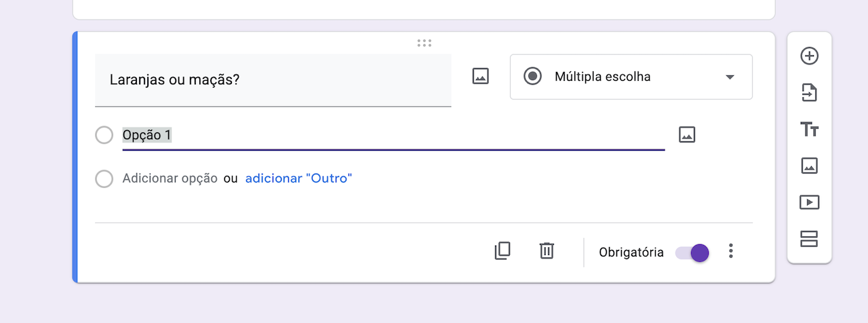
Task: Add a title and description block
Action: tap(809, 130)
